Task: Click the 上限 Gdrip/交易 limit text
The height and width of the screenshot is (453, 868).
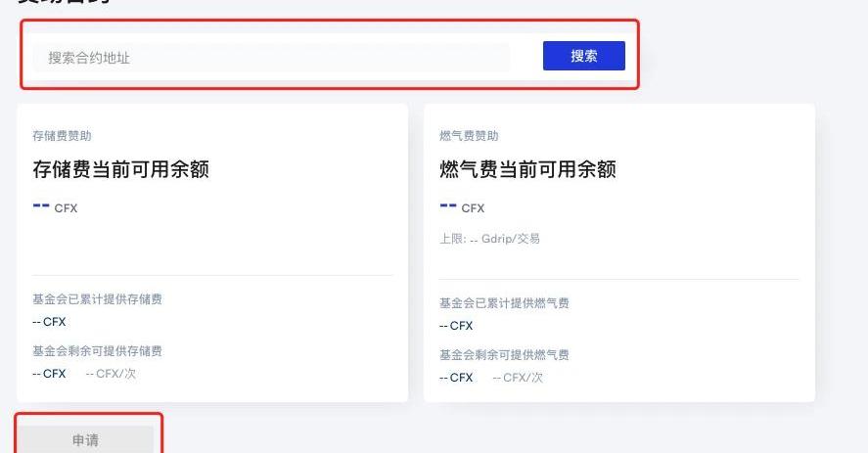Action: [x=489, y=239]
